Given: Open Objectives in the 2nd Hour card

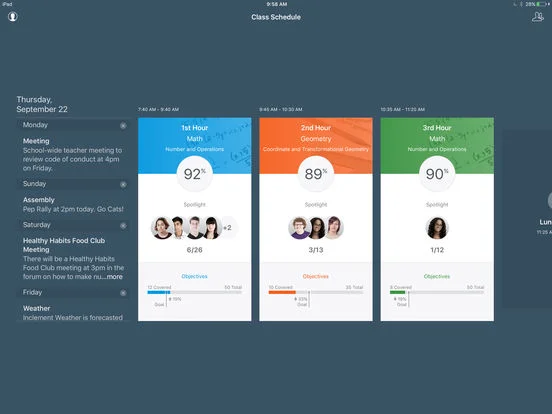Looking at the screenshot, I should point(315,276).
